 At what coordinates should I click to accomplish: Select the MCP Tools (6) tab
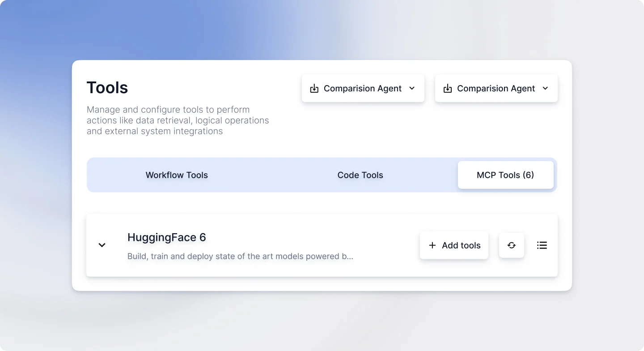coord(505,175)
